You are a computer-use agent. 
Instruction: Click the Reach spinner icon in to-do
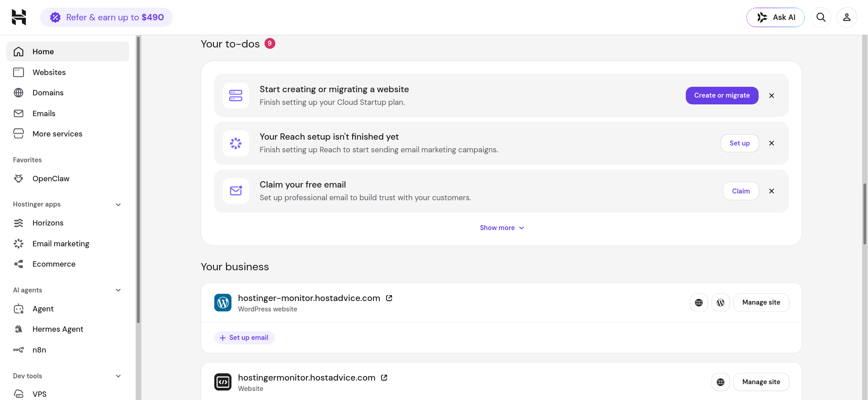pyautogui.click(x=236, y=143)
